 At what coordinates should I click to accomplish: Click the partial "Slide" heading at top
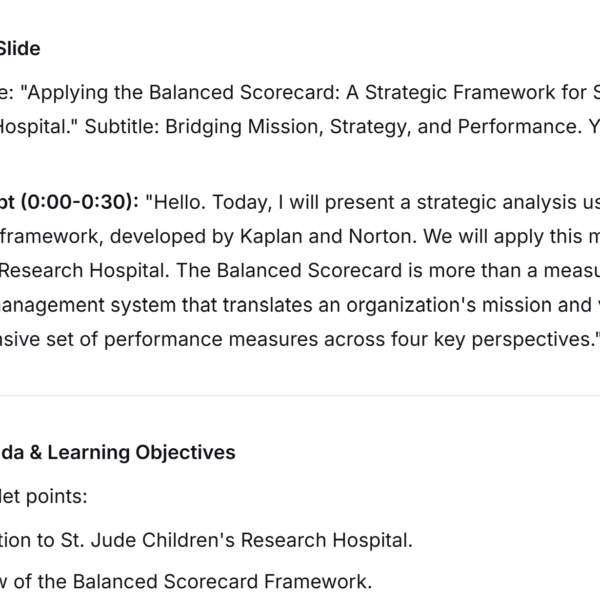(x=19, y=48)
